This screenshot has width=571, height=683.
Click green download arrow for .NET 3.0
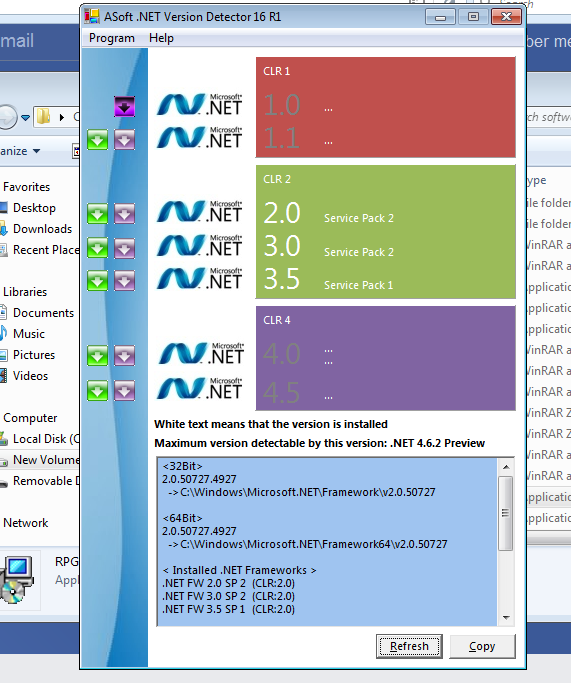[98, 248]
